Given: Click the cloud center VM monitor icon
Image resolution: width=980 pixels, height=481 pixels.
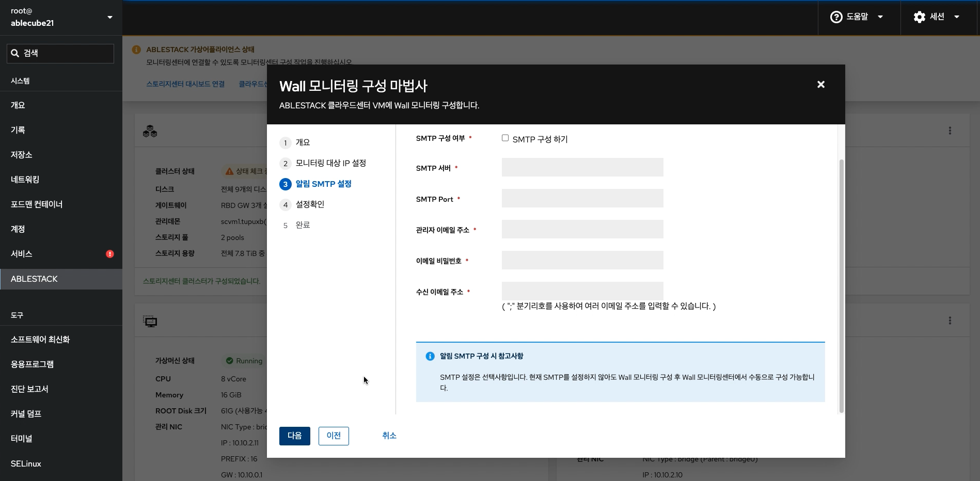Looking at the screenshot, I should click(150, 322).
